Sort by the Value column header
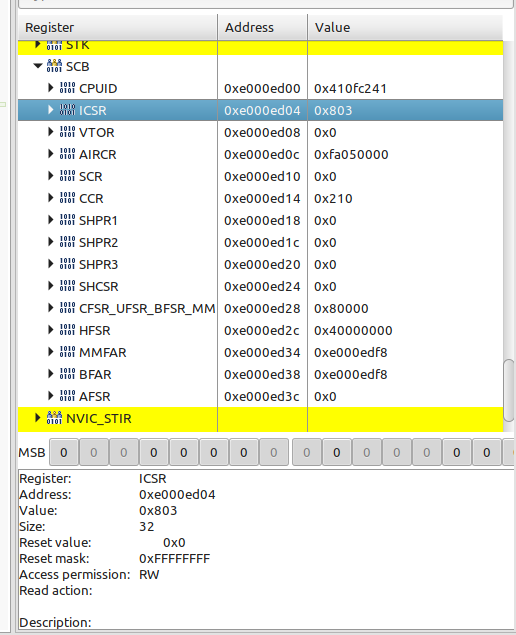 [405, 27]
